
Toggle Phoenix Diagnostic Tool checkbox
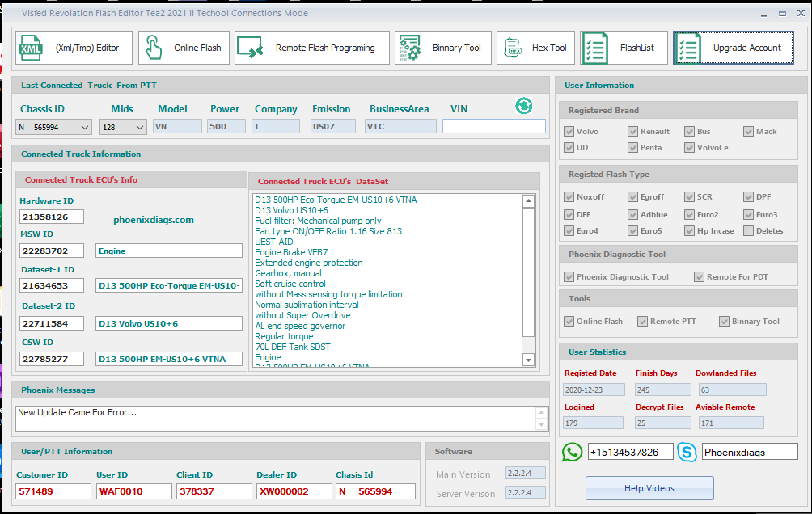[569, 277]
